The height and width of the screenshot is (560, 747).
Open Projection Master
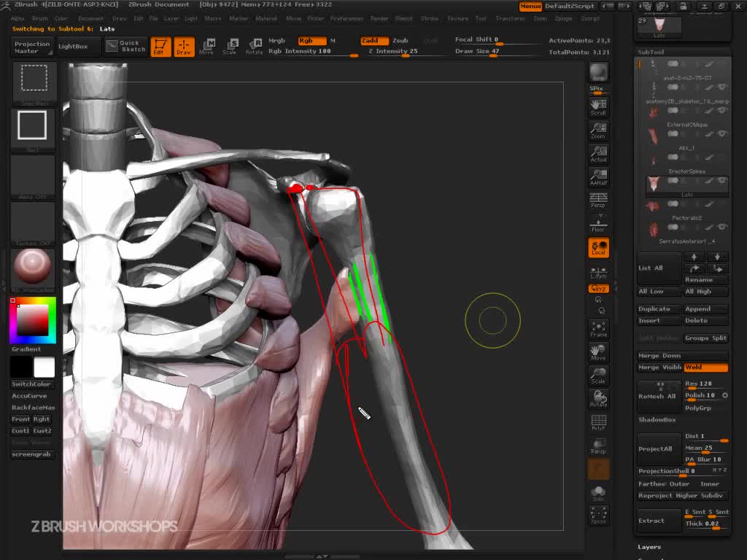pos(32,47)
